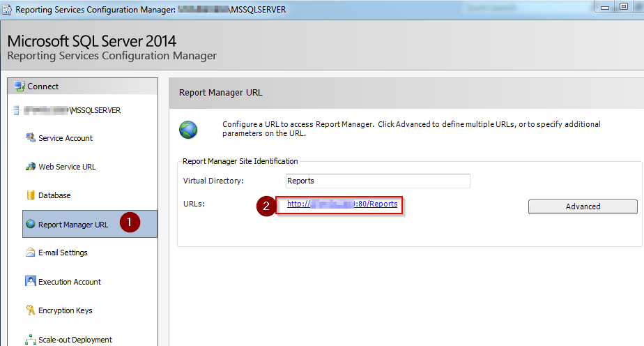Click the large globe icon beside the description
Screen dimensions: 644x346
click(x=188, y=130)
